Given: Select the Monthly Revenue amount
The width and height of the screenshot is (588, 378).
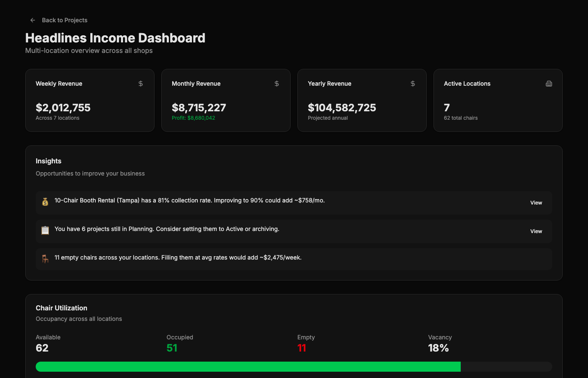Looking at the screenshot, I should pyautogui.click(x=199, y=108).
